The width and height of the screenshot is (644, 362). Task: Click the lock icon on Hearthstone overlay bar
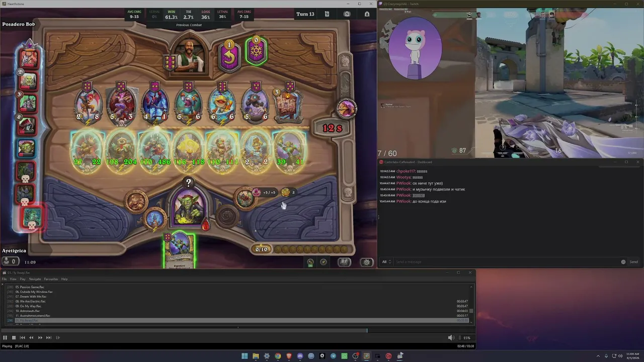click(x=367, y=14)
